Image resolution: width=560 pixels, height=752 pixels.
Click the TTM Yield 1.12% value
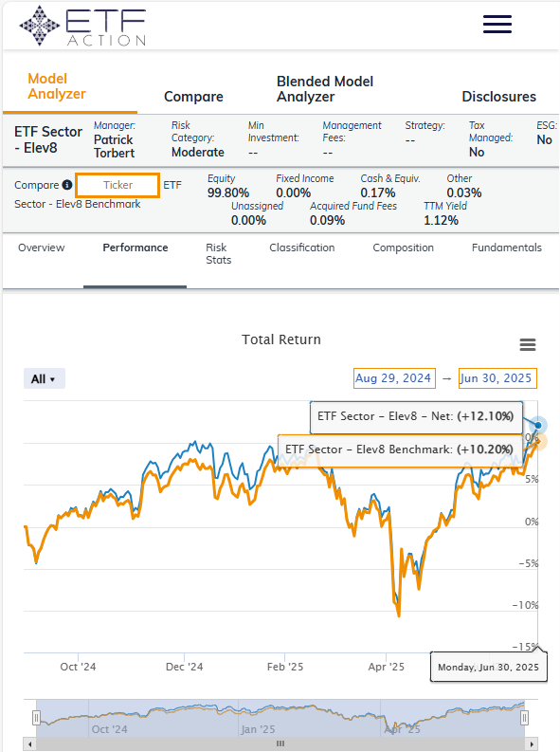coord(441,221)
